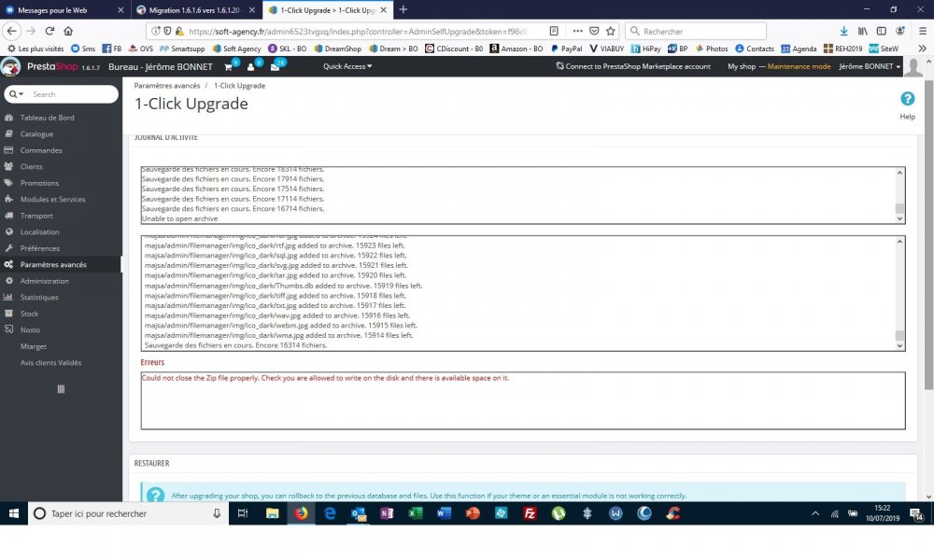Open Catalogue menu in sidebar
934x560 pixels.
click(x=36, y=133)
